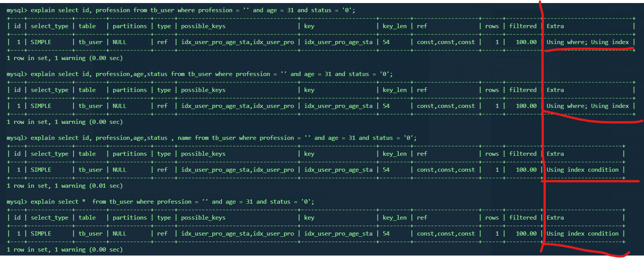Click "1 row in set" under second table
Viewport: 644px width, 258px height.
(27, 122)
